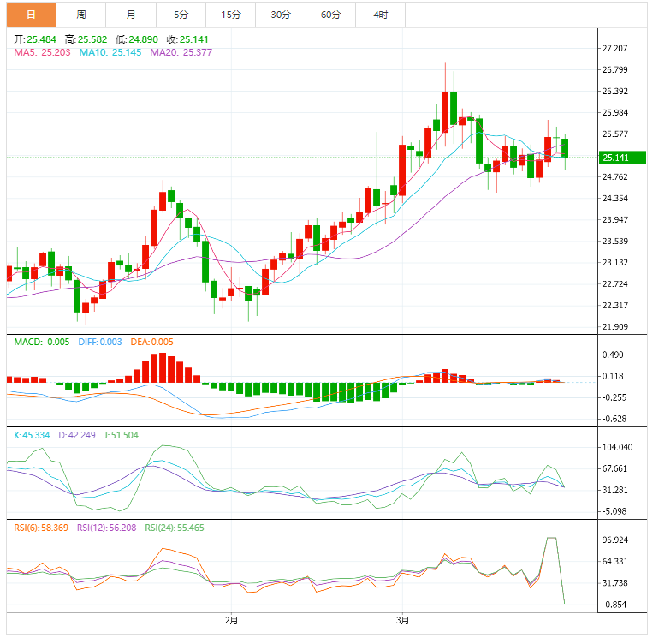Click the 0.490 MACD axis label
Screen dimensions: 653x644
613,355
